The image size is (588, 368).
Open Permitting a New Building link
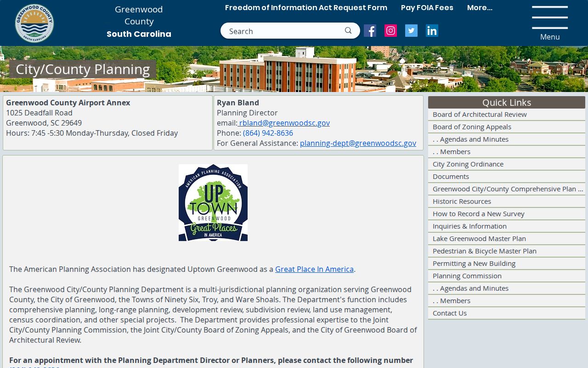coord(507,264)
